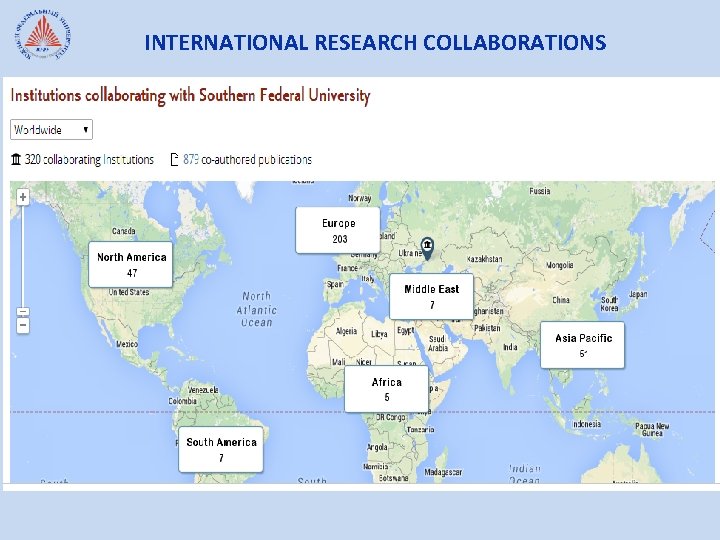Screen dimensions: 720x540
Task: Select the Europe 203 region box
Action: (338, 230)
